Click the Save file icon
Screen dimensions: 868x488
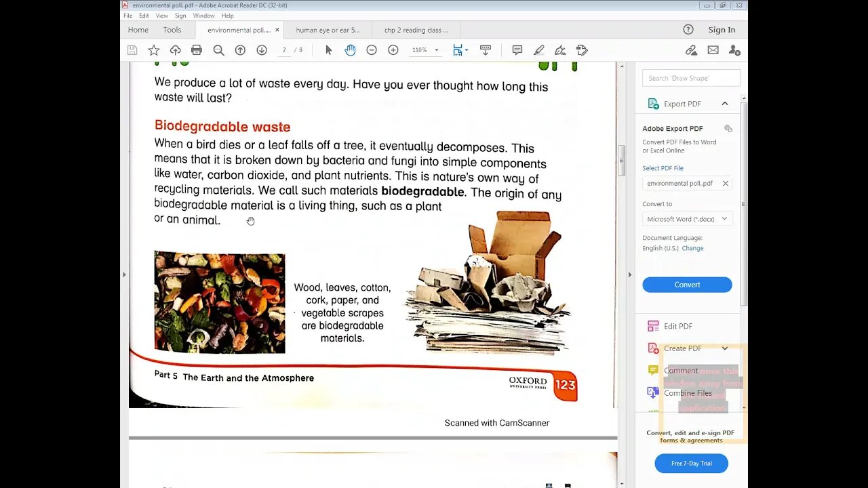132,50
